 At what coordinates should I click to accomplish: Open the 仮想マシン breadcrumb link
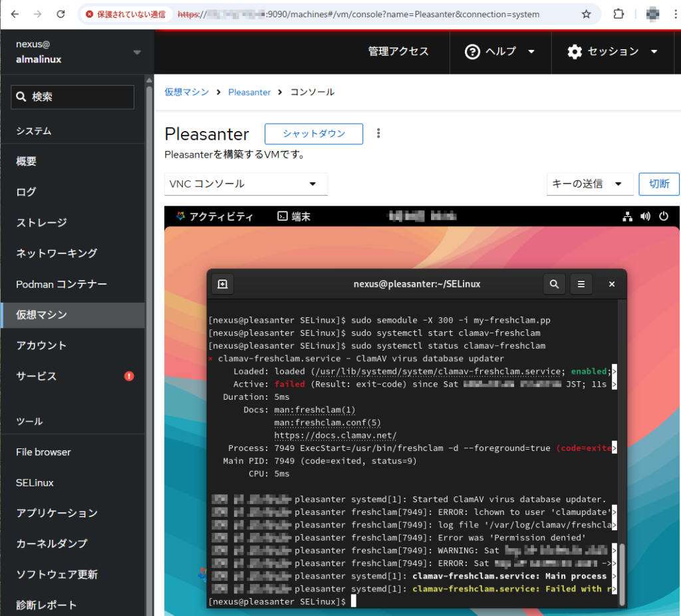[x=187, y=92]
